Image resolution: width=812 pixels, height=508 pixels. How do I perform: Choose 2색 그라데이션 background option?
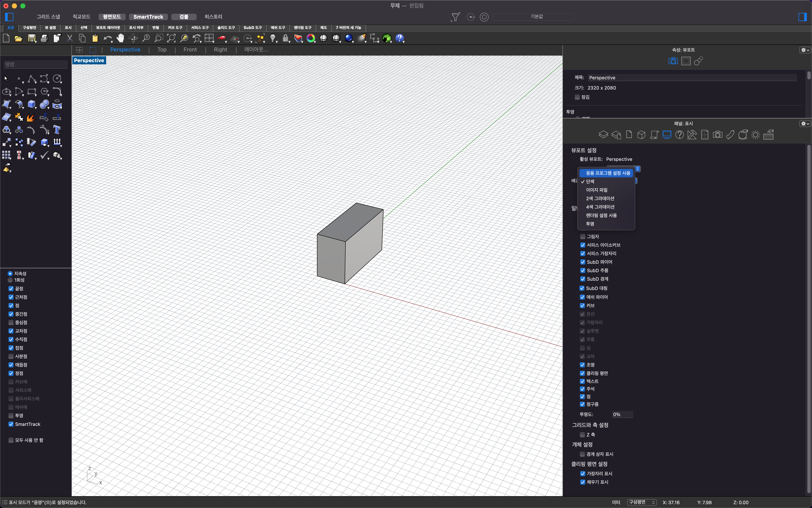pos(606,199)
